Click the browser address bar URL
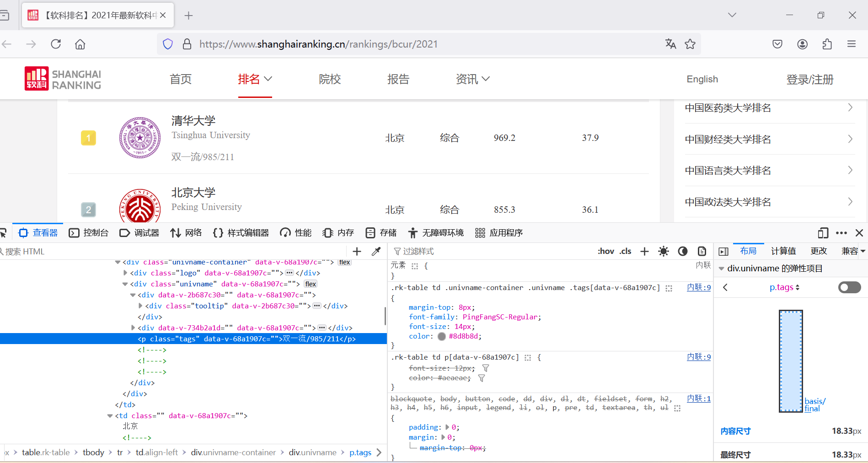The image size is (868, 463). pyautogui.click(x=318, y=44)
